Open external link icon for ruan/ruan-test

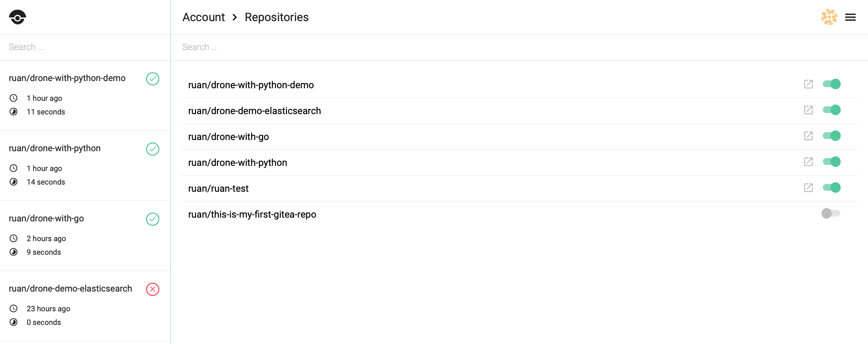(x=808, y=188)
